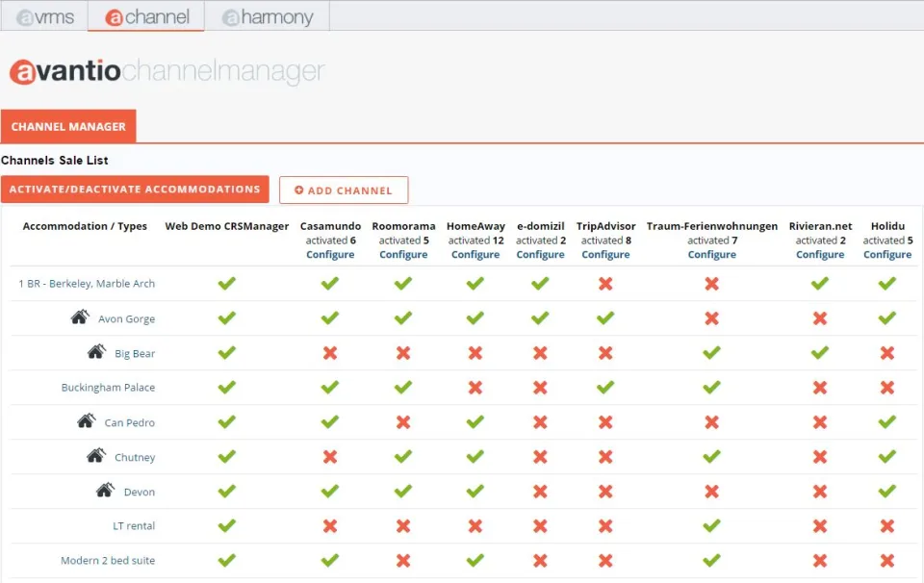Click the house icon beside Big Bear

pos(96,351)
